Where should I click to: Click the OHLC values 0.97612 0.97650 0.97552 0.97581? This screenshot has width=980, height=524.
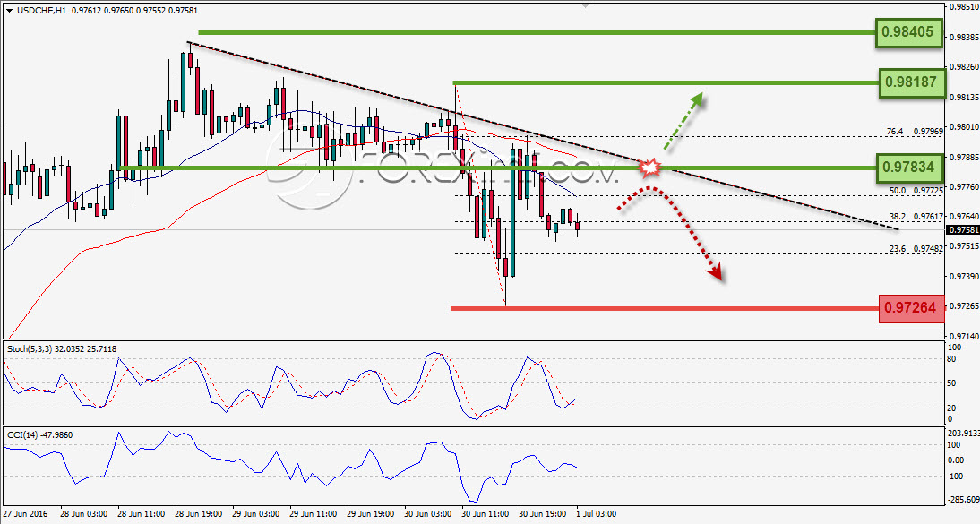coord(135,11)
